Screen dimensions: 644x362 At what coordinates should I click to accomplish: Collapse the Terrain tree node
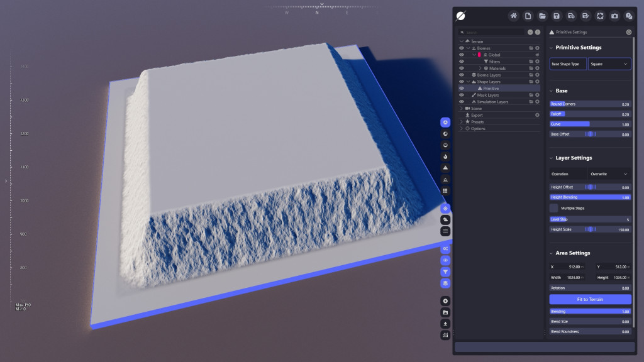(x=461, y=41)
